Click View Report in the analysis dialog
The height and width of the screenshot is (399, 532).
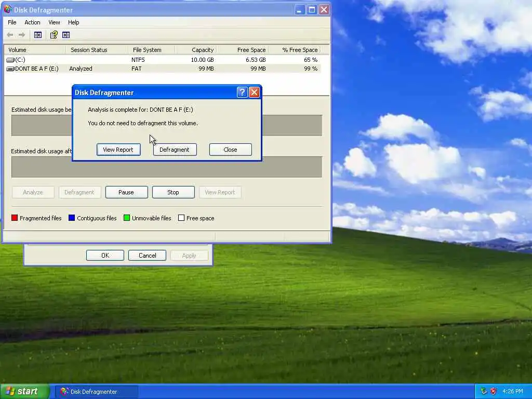(x=118, y=150)
